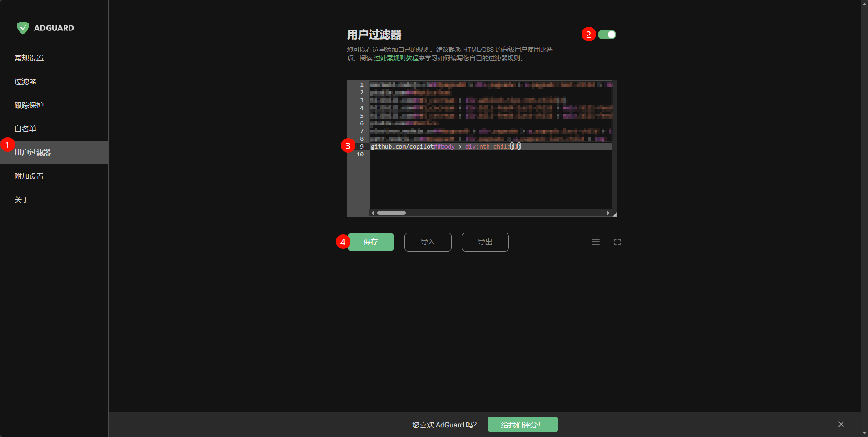Toggle the user filter switch off
Viewport: 868px width, 437px height.
tap(607, 35)
